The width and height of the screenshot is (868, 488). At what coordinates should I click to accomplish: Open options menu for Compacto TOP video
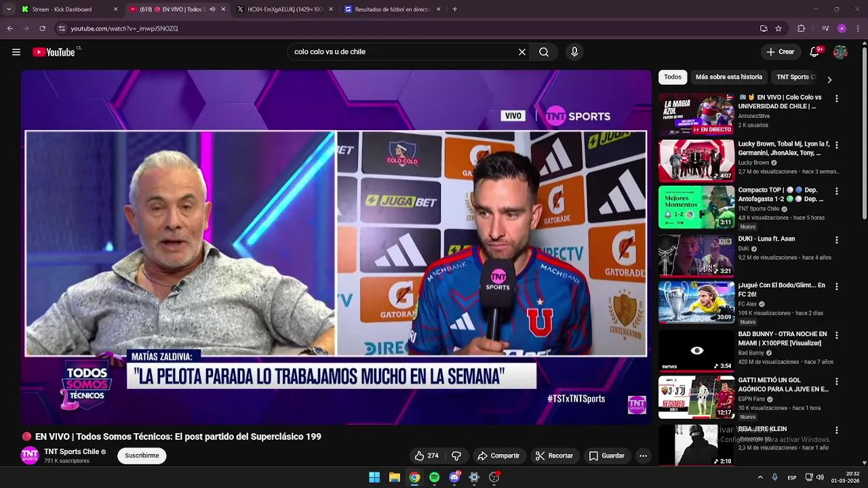[836, 192]
